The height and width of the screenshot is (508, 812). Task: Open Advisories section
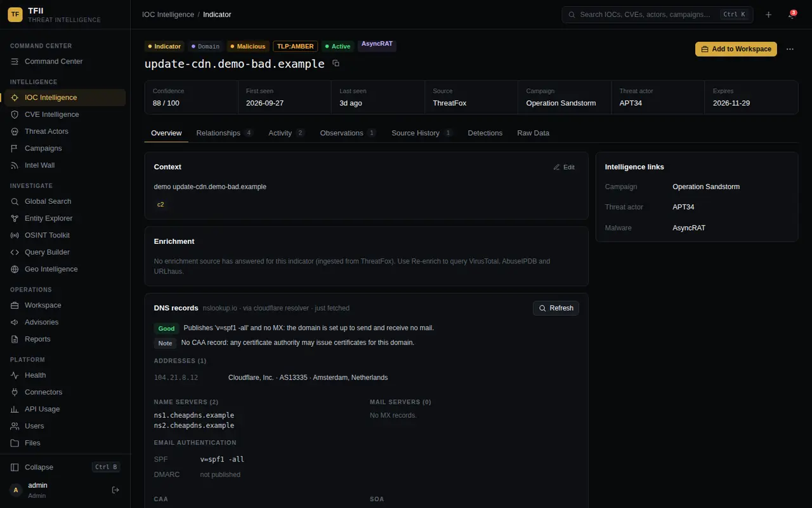point(65,322)
